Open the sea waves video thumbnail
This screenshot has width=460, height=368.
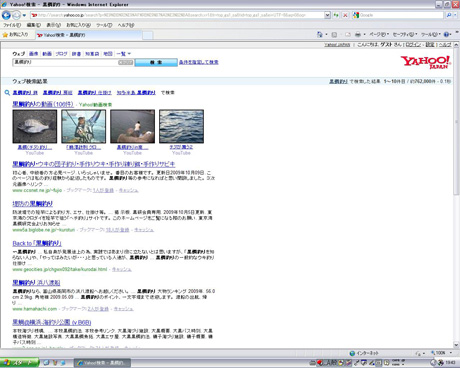tap(181, 127)
